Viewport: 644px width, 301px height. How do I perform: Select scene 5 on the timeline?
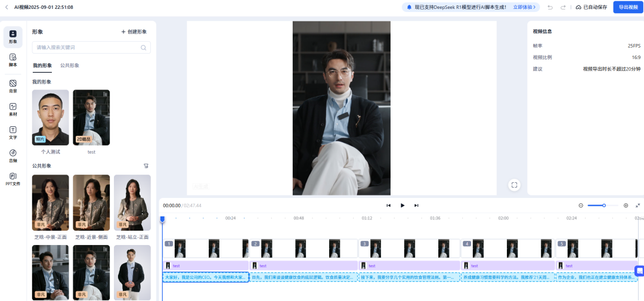597,249
